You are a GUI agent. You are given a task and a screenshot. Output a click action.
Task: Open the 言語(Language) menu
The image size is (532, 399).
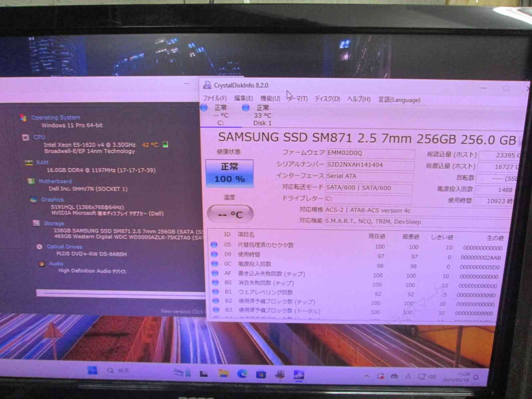pos(399,100)
